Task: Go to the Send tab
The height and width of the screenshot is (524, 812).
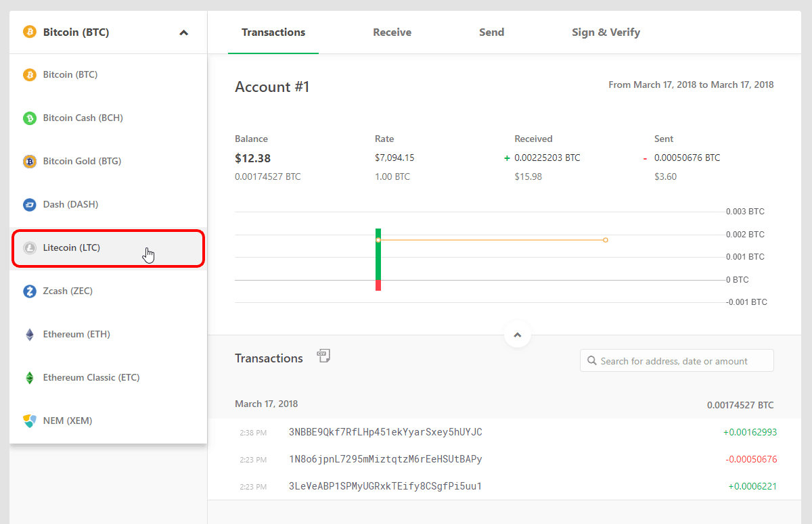Action: click(x=492, y=32)
